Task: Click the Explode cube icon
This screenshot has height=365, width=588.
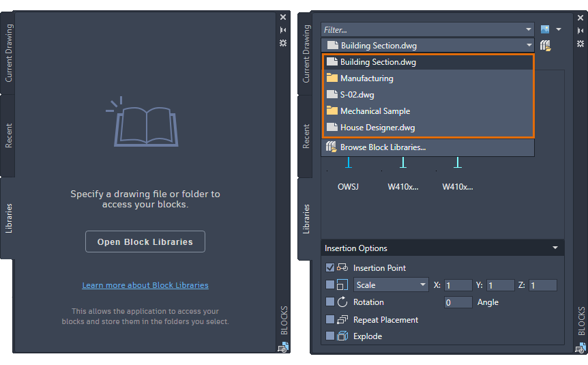Action: pos(342,336)
